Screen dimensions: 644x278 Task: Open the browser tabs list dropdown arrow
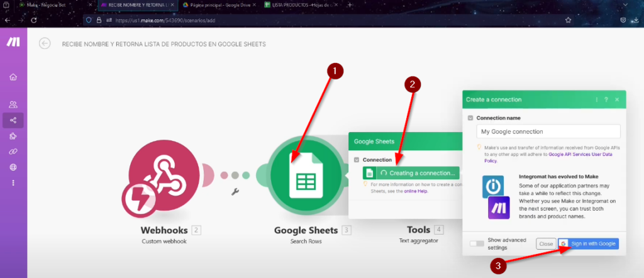pyautogui.click(x=625, y=5)
